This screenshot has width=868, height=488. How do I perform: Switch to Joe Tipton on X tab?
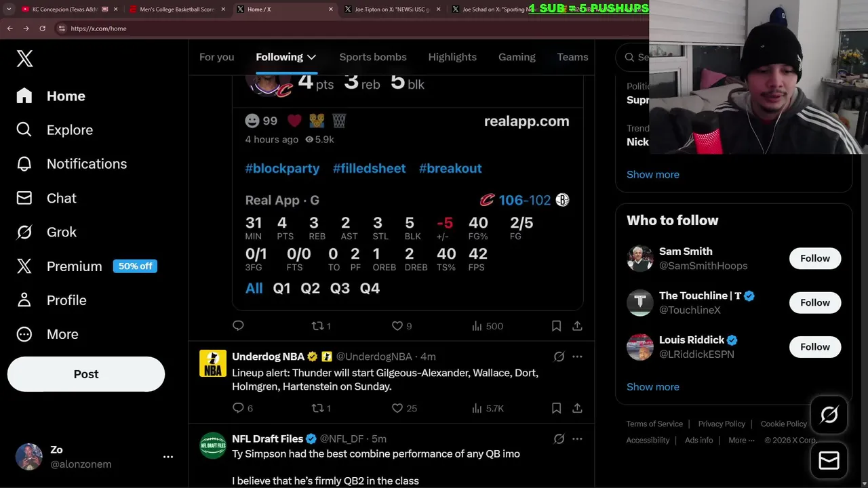click(392, 9)
